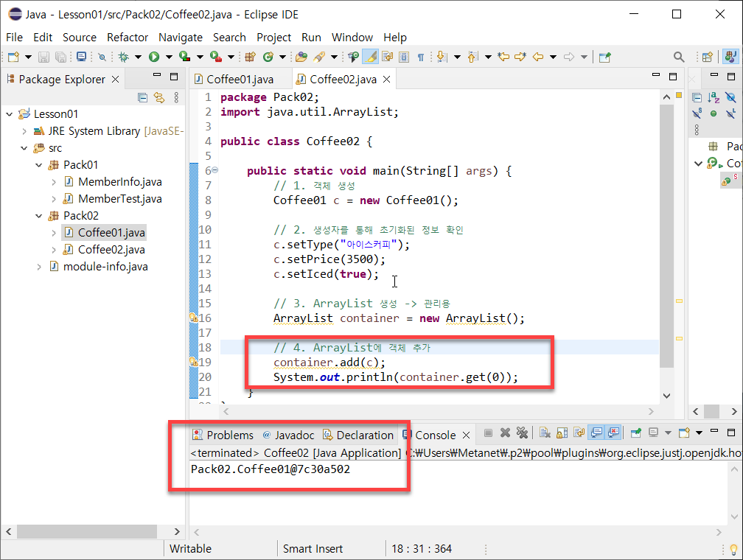The height and width of the screenshot is (560, 743).
Task: Click the magnifier Quick Access search icon
Action: (x=679, y=57)
